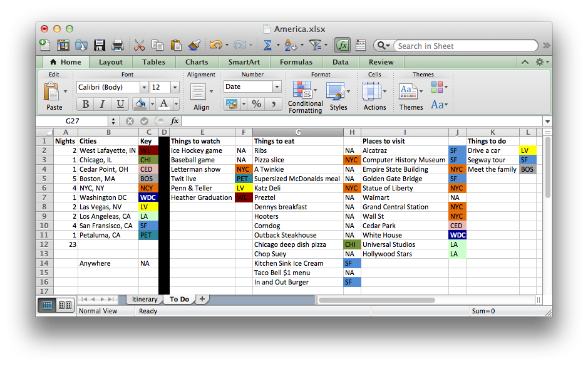Open the template gallery icon
This screenshot has width=588, height=366.
[x=63, y=45]
